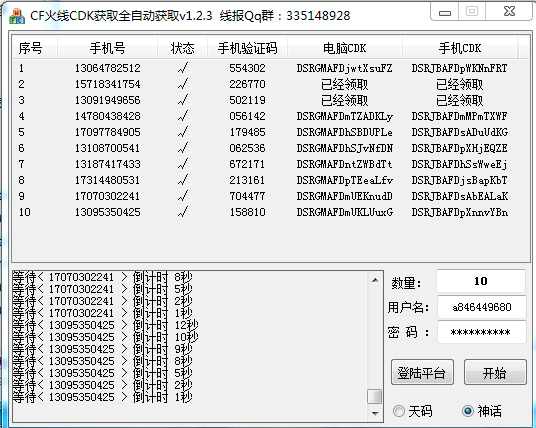This screenshot has width=536, height=428.
Task: Click mobile CDK DSRJBAFDjsBapKbT
Action: 460,180
